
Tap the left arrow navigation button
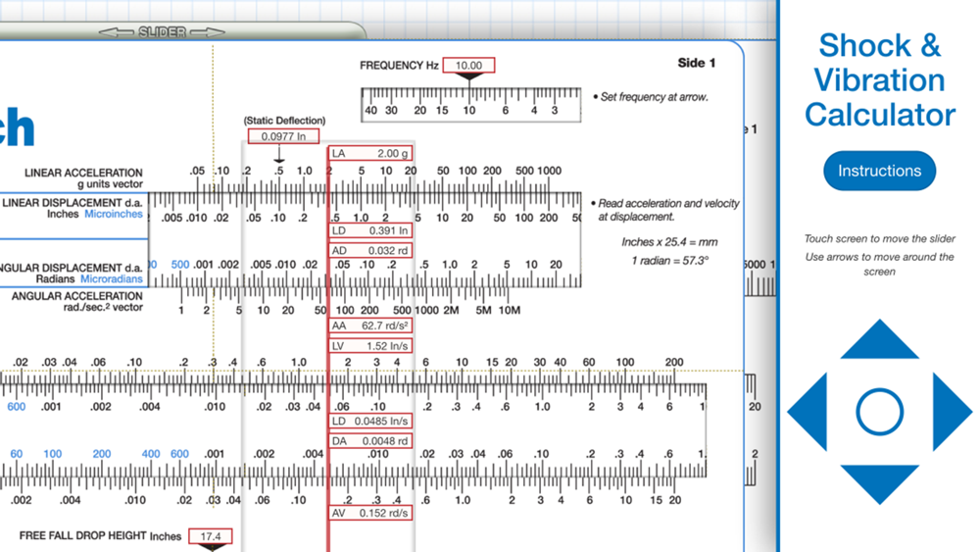807,412
